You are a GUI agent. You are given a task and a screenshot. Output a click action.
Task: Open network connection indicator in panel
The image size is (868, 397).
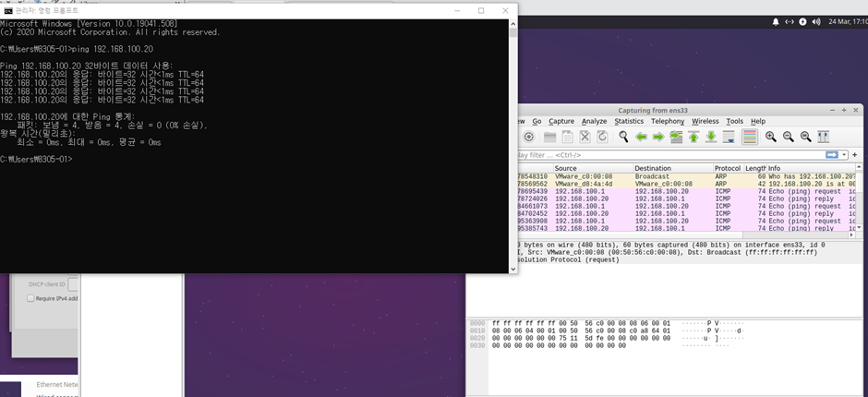click(790, 21)
